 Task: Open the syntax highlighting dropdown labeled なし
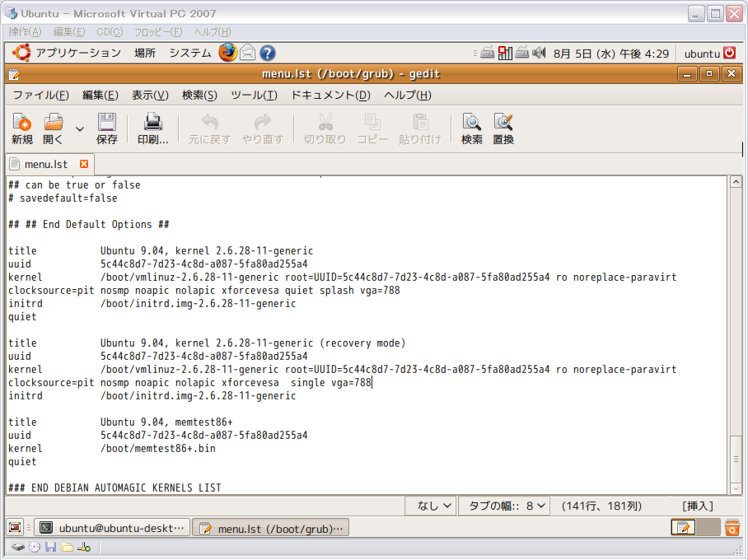click(430, 506)
